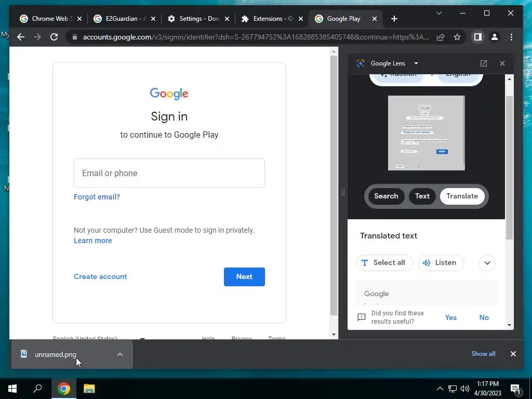Click the Windows Start button

(12, 389)
